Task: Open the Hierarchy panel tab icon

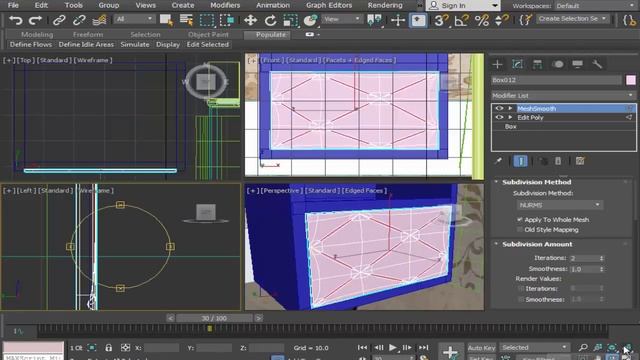Action: click(x=537, y=64)
